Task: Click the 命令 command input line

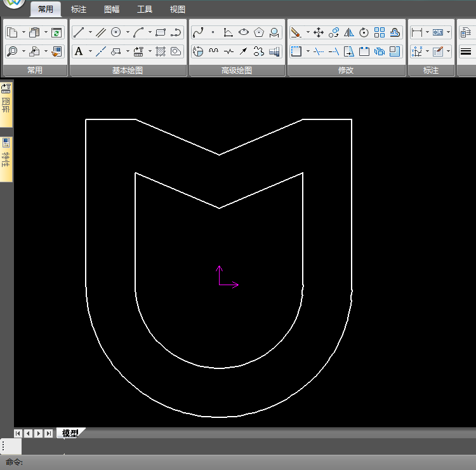Action: point(238,462)
